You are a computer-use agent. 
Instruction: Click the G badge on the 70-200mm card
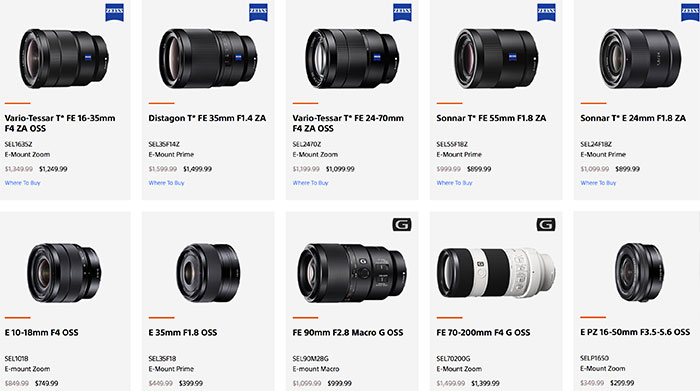pyautogui.click(x=546, y=225)
